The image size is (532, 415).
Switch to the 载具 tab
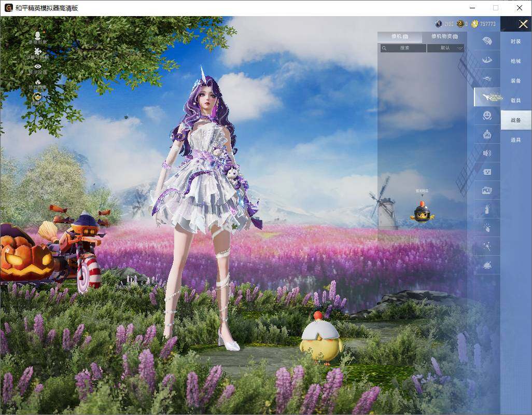tap(516, 101)
